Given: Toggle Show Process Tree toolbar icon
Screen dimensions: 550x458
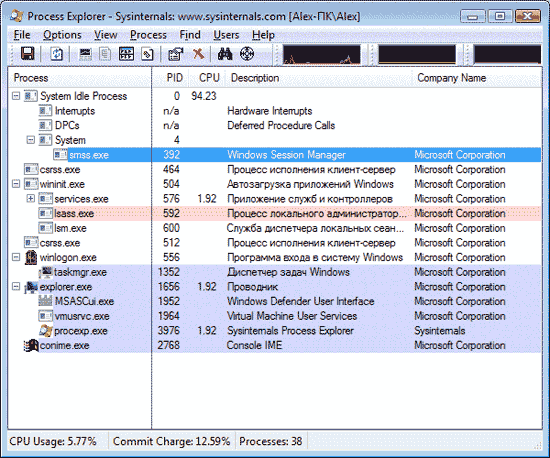Looking at the screenshot, I should 105,54.
